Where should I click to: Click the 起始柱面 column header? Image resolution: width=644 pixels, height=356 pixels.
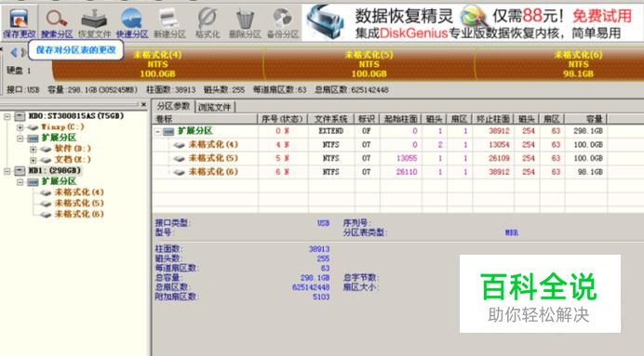(400, 119)
